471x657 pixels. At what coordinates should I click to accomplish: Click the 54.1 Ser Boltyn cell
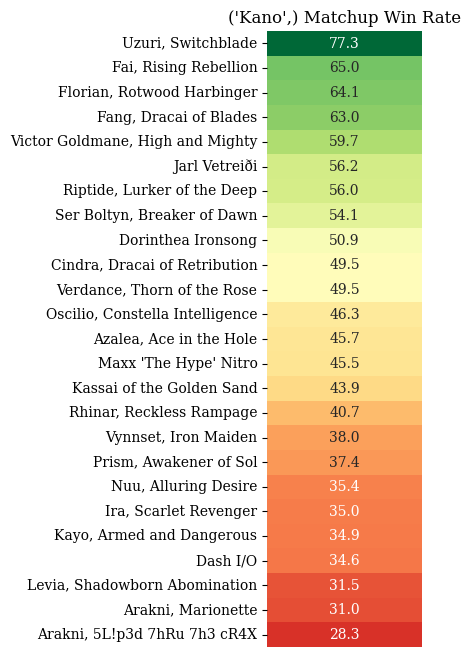coord(344,215)
